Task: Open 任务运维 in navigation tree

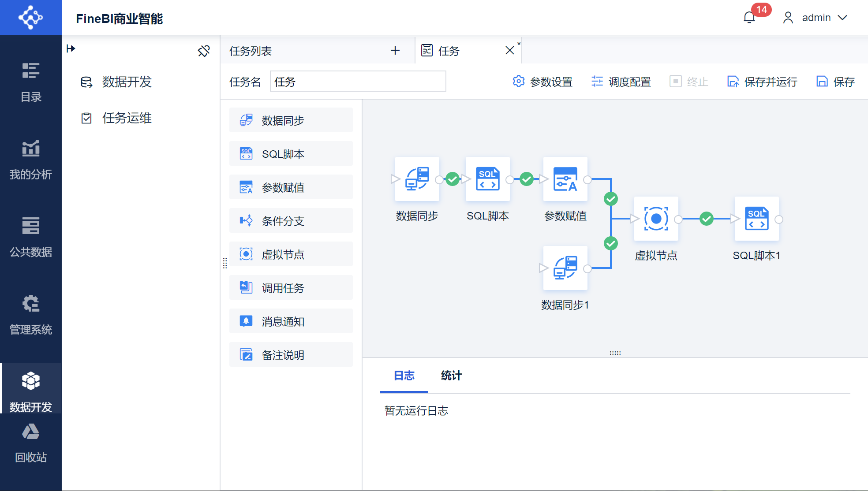Action: [x=127, y=118]
